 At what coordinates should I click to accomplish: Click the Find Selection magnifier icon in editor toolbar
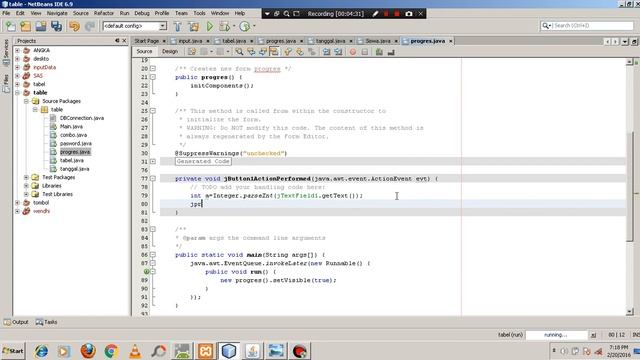click(239, 52)
